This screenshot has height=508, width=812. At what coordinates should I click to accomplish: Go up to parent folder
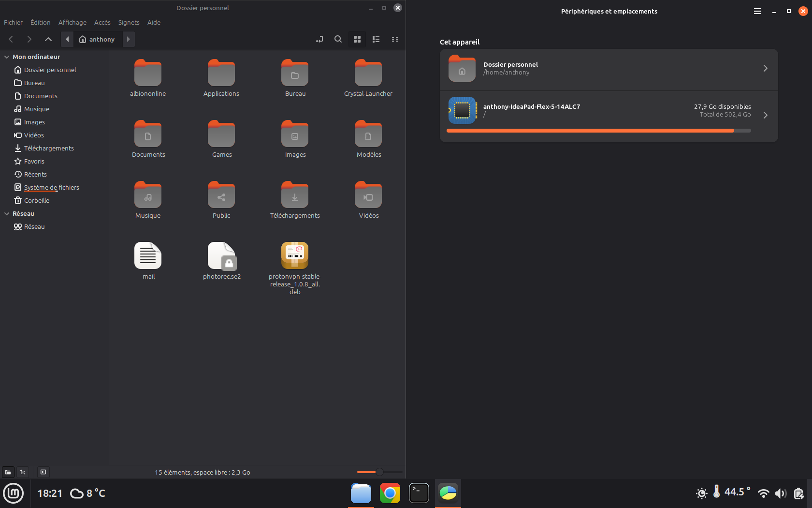[48, 39]
